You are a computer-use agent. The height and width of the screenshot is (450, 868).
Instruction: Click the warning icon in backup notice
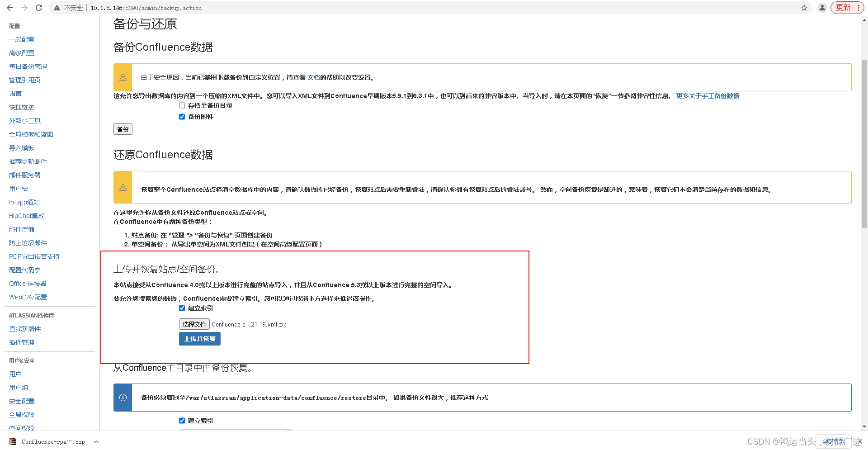point(123,77)
